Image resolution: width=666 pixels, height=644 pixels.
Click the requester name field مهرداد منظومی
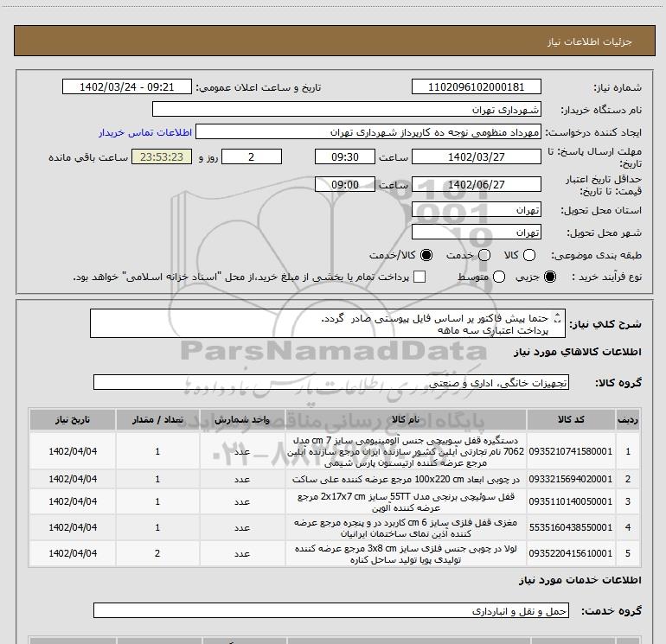(368, 132)
